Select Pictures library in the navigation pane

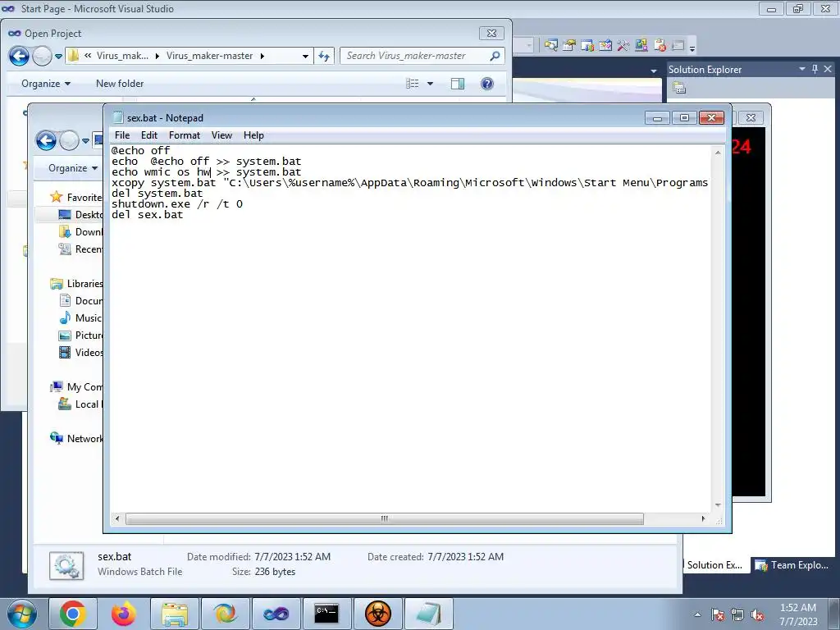pyautogui.click(x=80, y=336)
